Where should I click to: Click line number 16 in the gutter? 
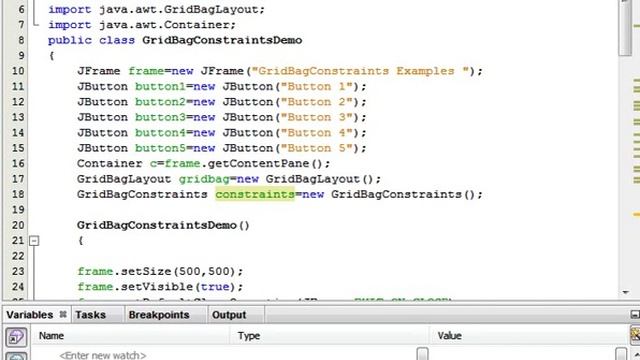(x=18, y=164)
